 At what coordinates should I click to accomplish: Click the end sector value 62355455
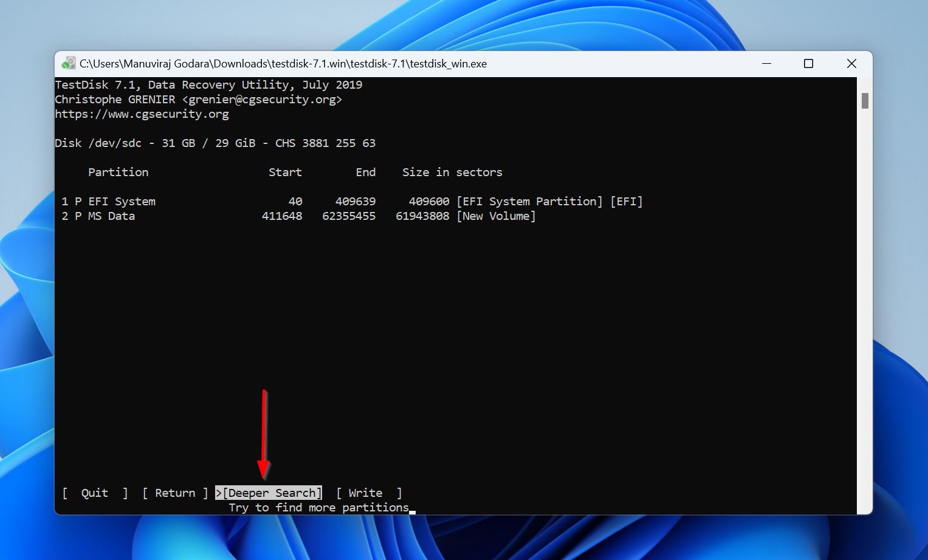click(349, 216)
